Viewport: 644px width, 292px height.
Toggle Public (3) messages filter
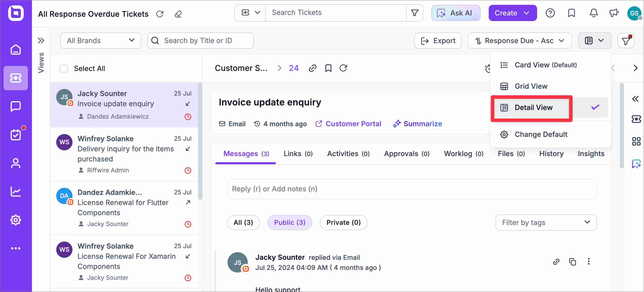(x=290, y=223)
